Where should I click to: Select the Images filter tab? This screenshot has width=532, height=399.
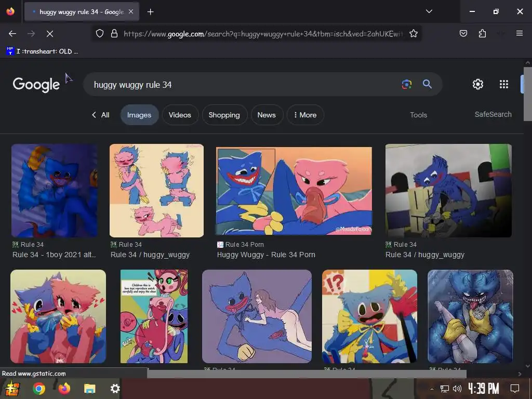pos(139,115)
